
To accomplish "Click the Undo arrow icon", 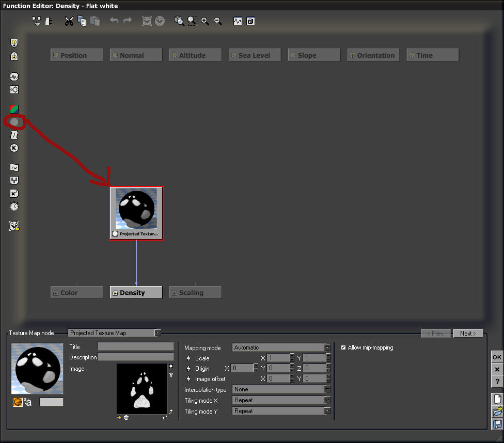I will (114, 21).
